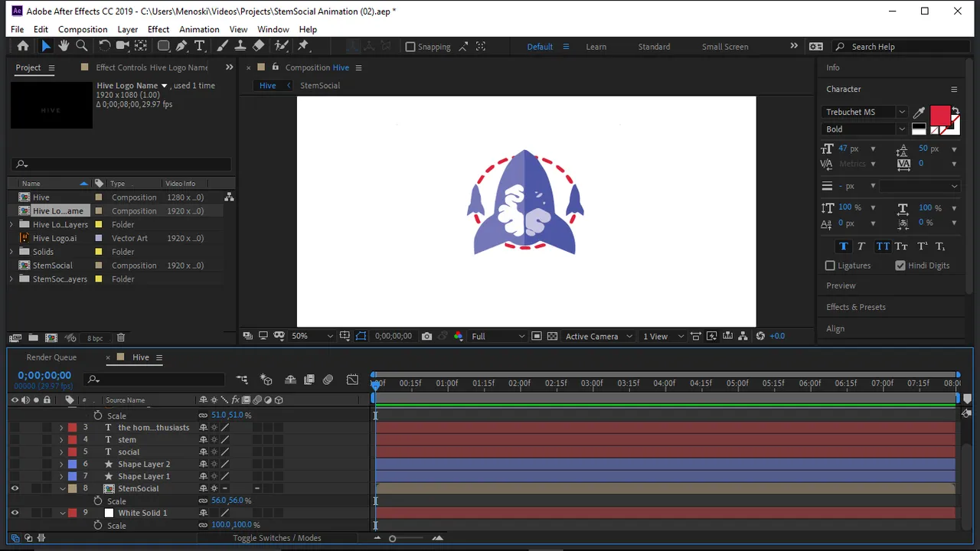Click the current time 0;00;00;00 in timeline
Viewport: 980px width, 551px height.
point(44,376)
